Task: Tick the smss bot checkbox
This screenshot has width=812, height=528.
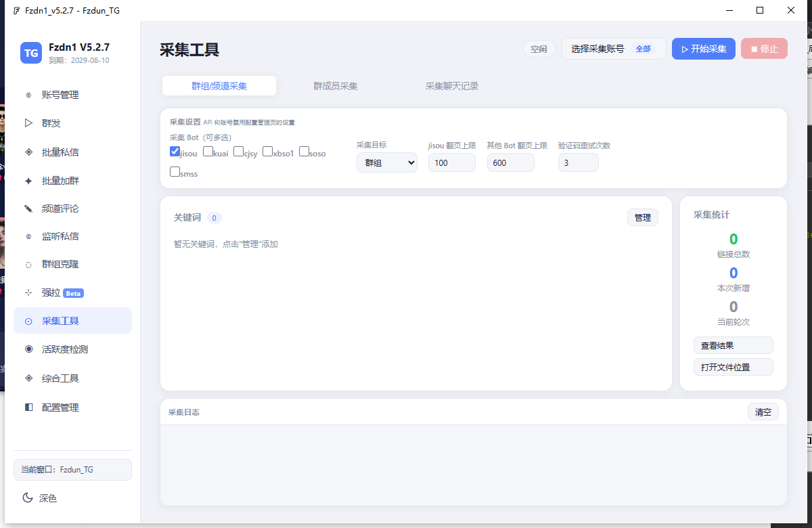Action: [x=175, y=172]
